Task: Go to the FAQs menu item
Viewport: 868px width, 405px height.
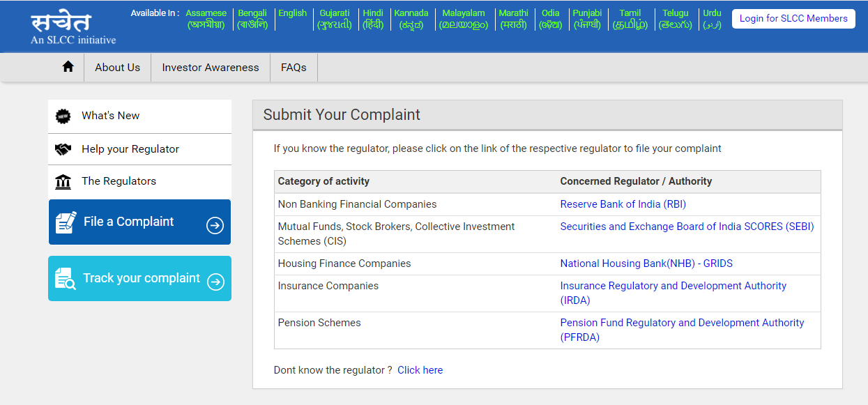Action: click(294, 68)
